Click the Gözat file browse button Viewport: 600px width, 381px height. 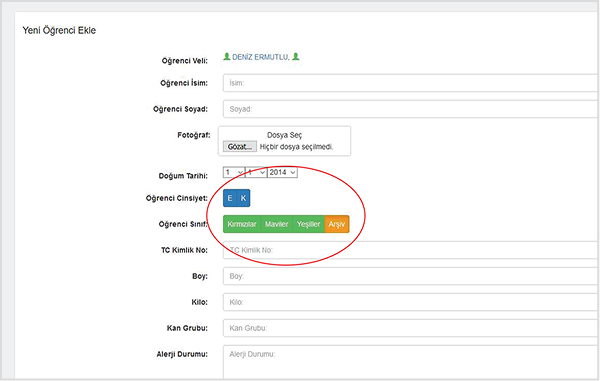tap(240, 147)
